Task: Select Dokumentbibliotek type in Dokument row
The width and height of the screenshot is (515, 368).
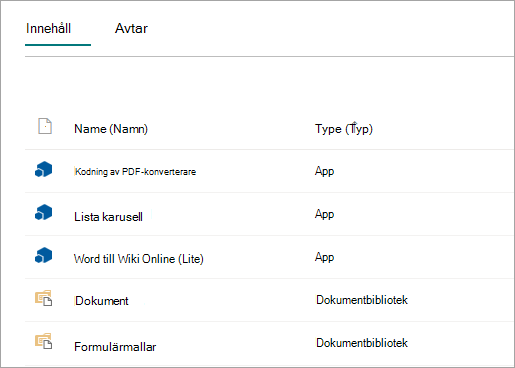Action: click(x=362, y=300)
